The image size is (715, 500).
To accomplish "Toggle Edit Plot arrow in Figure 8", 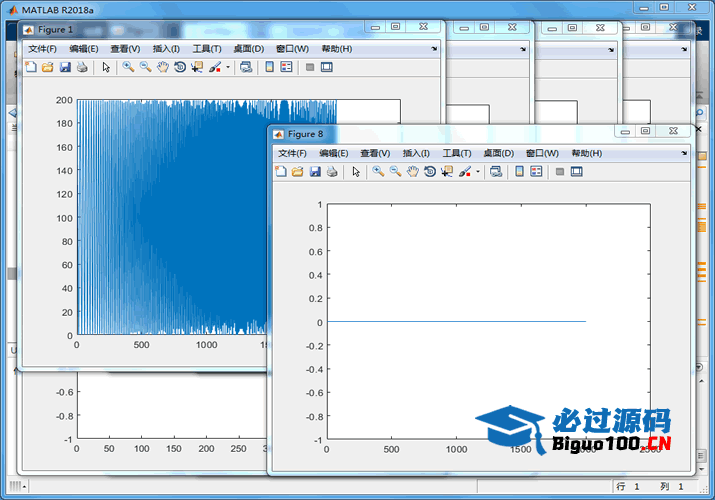I will [x=355, y=171].
